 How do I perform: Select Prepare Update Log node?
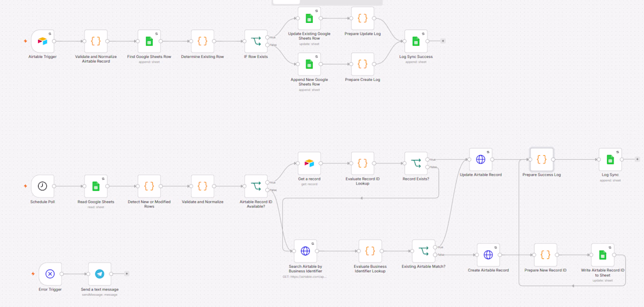(362, 18)
